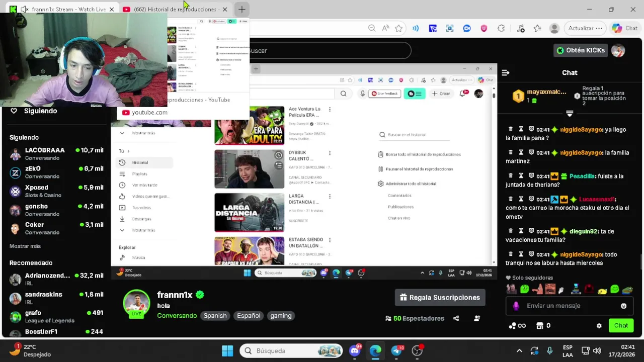
Task: Open a new browser tab
Action: point(242,9)
